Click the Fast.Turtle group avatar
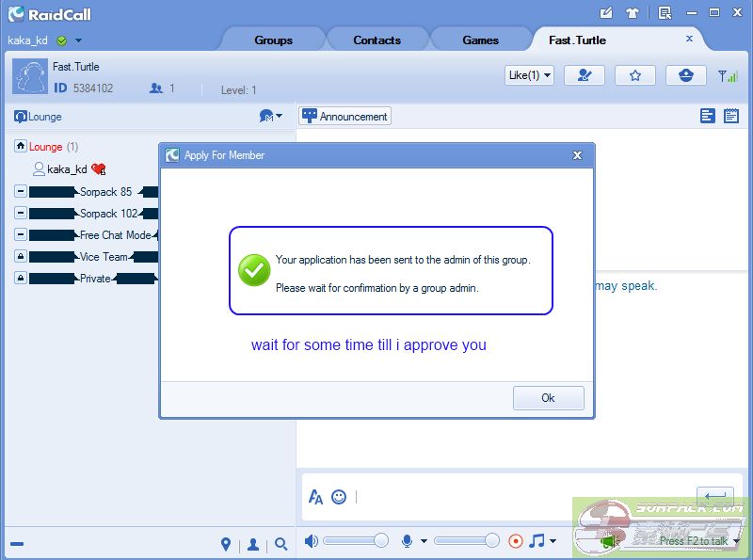Image resolution: width=753 pixels, height=560 pixels. pos(30,76)
